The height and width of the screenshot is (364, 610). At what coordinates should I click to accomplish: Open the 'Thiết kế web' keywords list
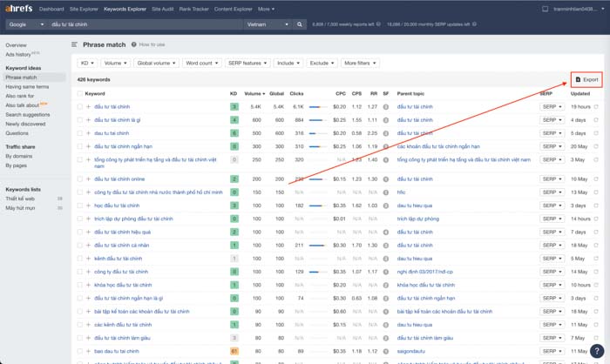(x=20, y=199)
